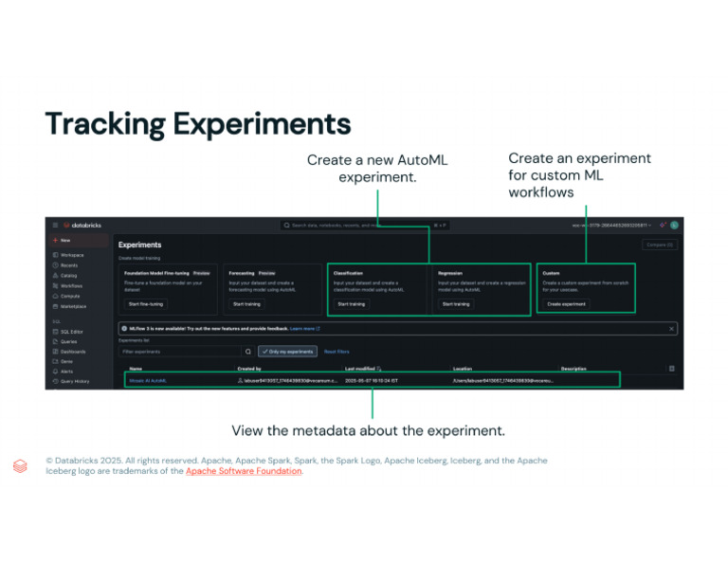Click the Compare (0) button
This screenshot has height=563, width=728.
click(x=660, y=245)
